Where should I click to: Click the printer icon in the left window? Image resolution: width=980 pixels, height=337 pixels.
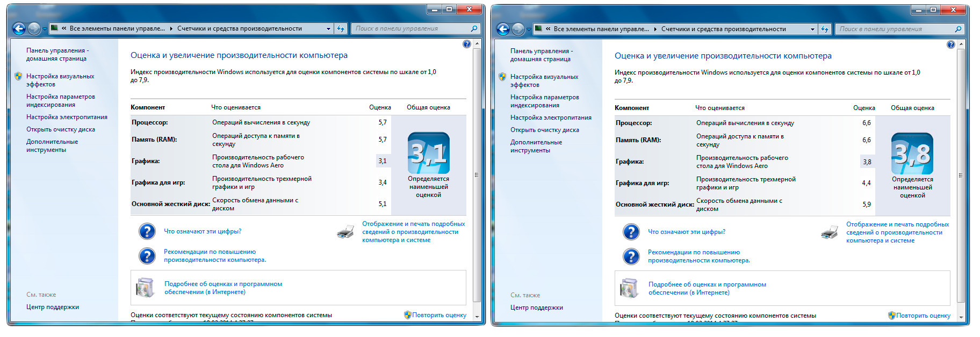point(345,232)
